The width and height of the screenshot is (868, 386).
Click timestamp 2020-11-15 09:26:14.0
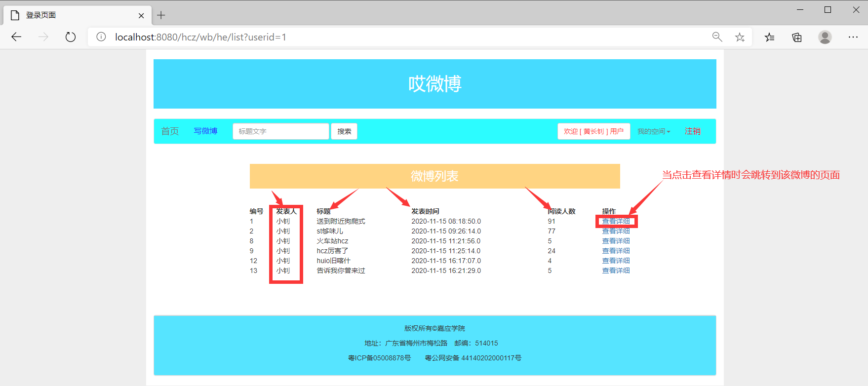[446, 231]
